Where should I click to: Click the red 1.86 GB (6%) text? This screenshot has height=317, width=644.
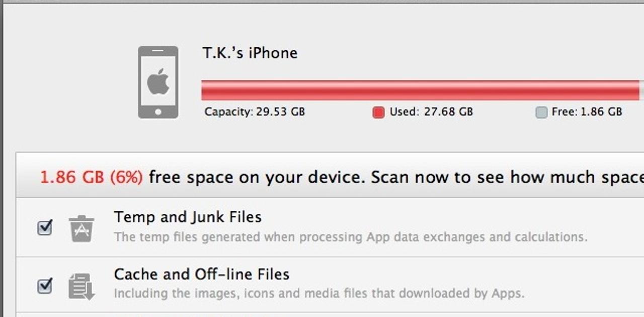pos(91,177)
